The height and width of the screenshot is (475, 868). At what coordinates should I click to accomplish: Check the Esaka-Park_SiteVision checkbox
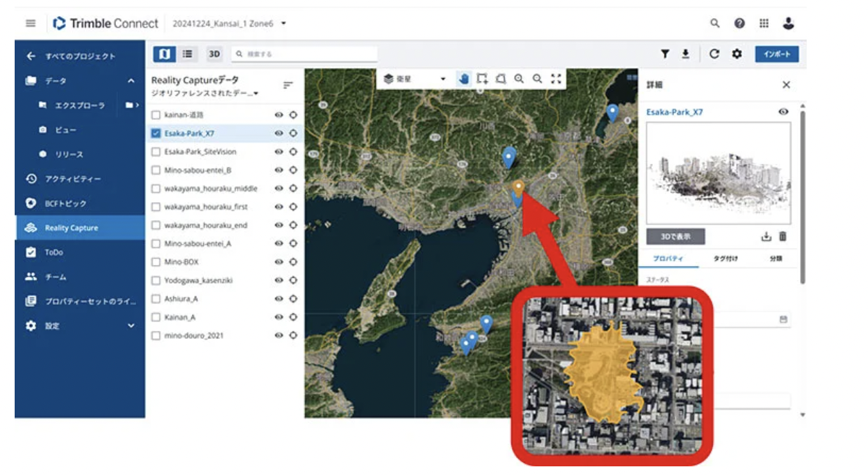point(156,151)
